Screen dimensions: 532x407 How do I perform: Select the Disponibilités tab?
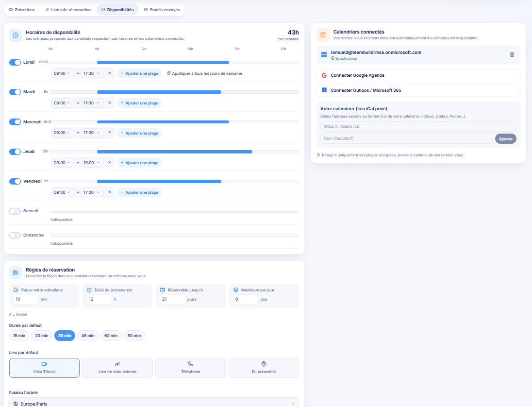(x=117, y=10)
